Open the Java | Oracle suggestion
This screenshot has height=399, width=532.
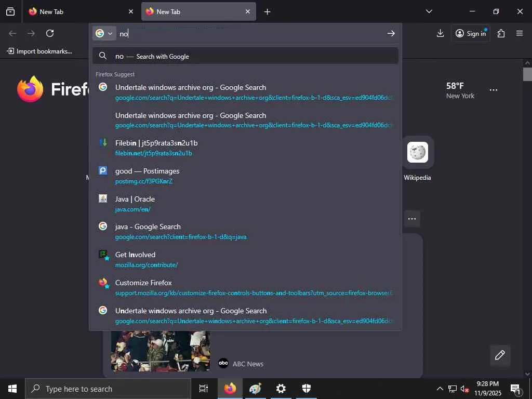click(245, 204)
